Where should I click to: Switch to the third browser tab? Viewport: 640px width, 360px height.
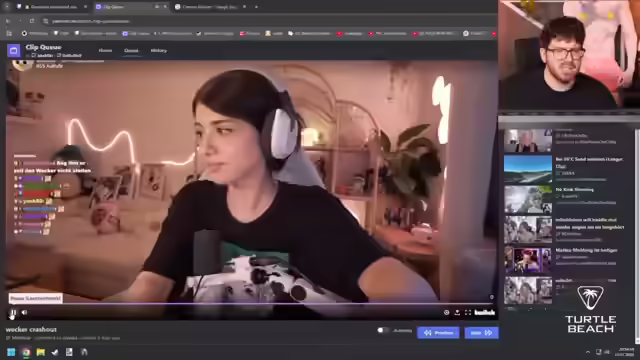(210, 7)
